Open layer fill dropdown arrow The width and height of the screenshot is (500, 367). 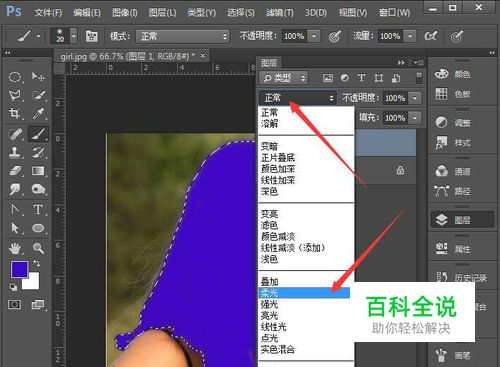click(415, 118)
